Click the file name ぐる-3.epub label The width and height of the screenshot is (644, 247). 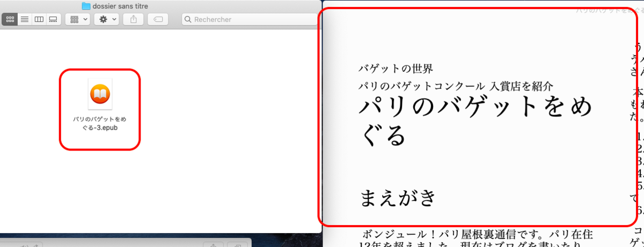[x=100, y=129]
